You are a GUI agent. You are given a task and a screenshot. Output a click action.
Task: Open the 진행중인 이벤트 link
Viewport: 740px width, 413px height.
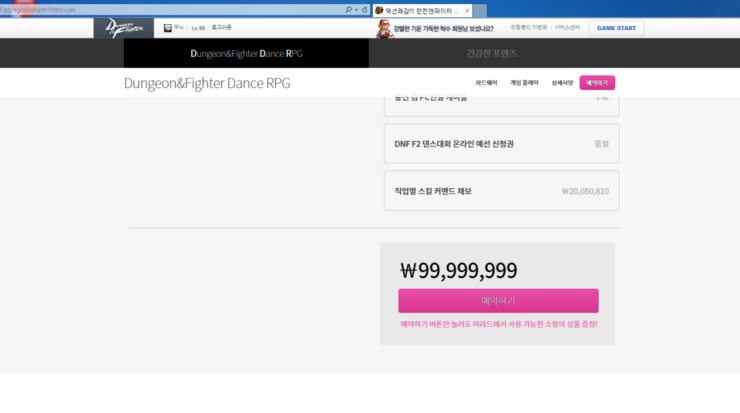point(529,27)
